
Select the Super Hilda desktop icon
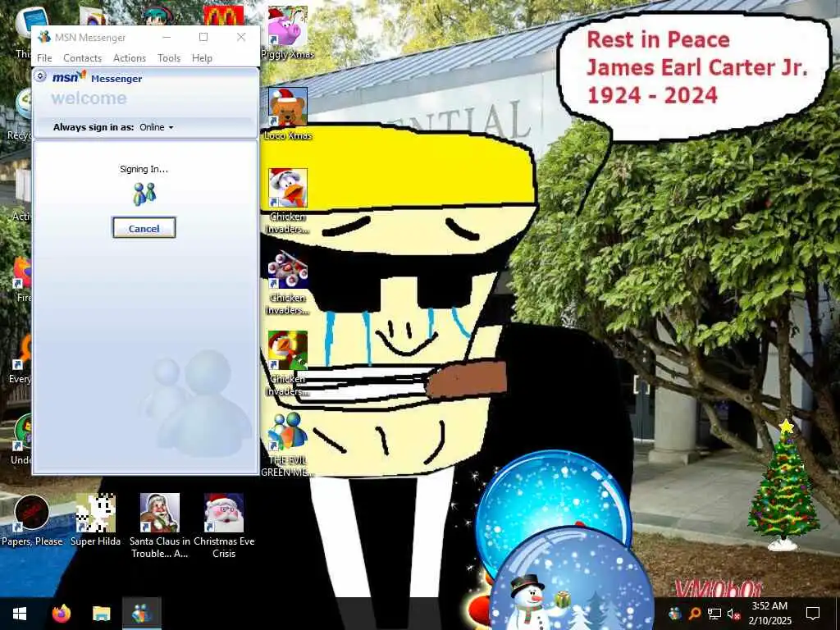pyautogui.click(x=95, y=520)
